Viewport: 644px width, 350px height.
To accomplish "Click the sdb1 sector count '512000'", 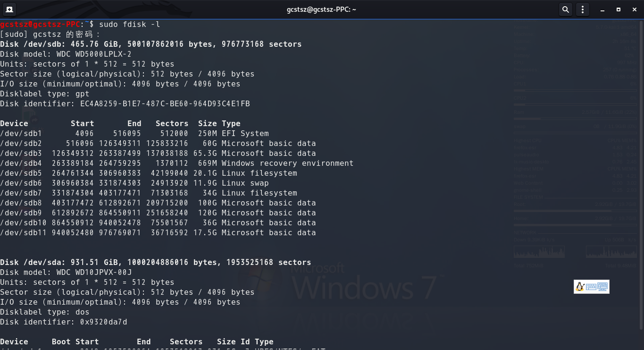I will [175, 133].
